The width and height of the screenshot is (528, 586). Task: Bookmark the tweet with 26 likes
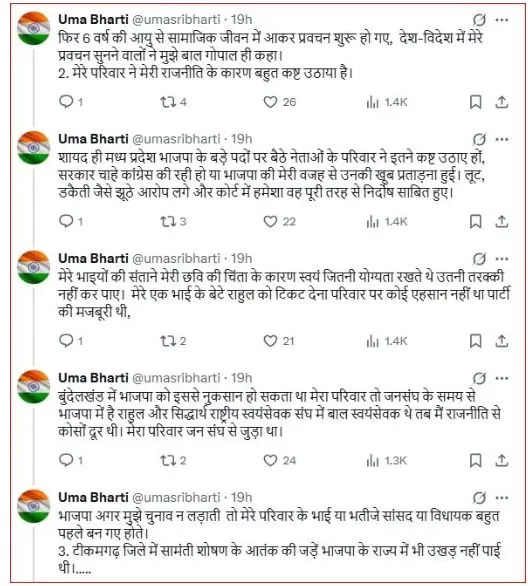pos(475,102)
